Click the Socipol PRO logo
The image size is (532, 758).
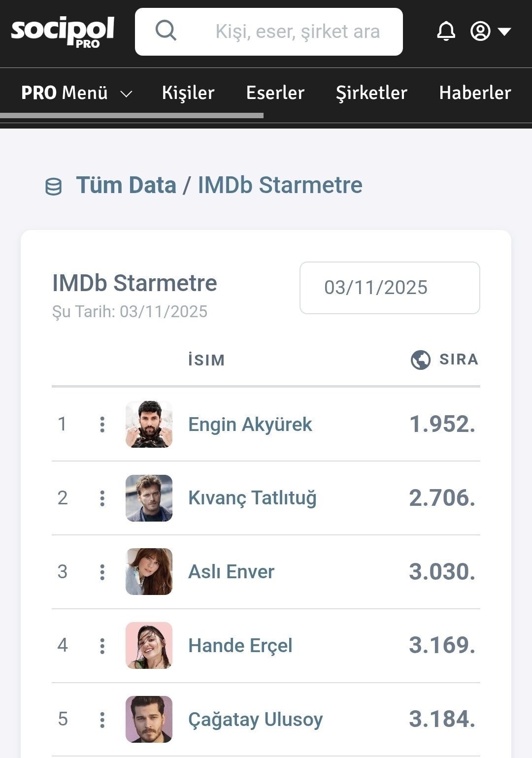(63, 32)
